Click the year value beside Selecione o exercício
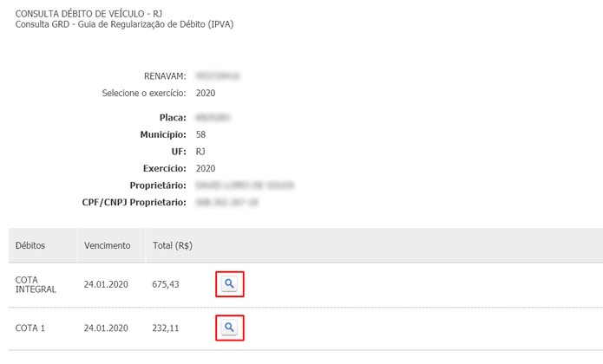This screenshot has height=364, width=603. click(x=206, y=93)
